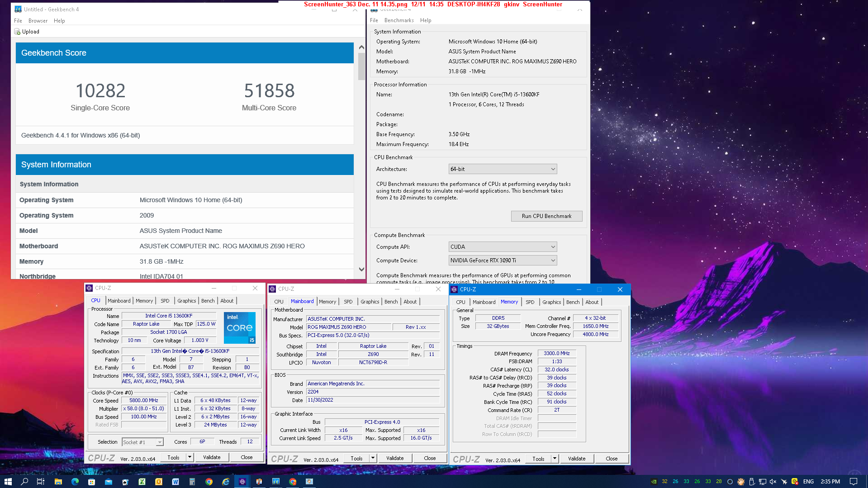Image resolution: width=868 pixels, height=488 pixels.
Task: Launch Excel from the taskbar
Action: coord(142,482)
